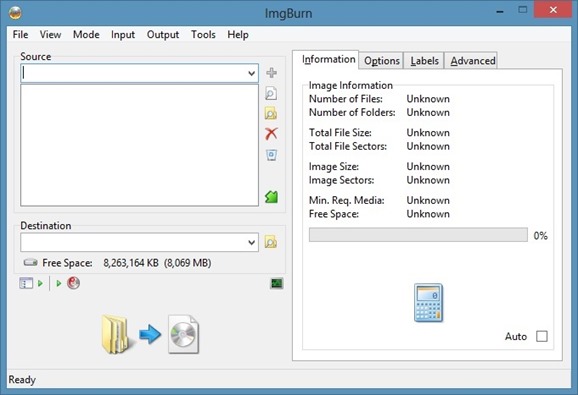
Task: Click the 0% progress bar
Action: [x=418, y=235]
